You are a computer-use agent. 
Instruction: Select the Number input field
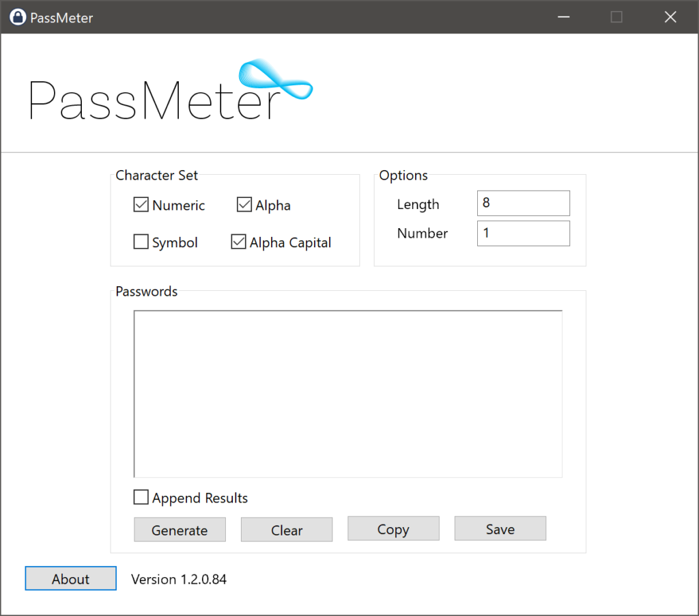pos(523,233)
